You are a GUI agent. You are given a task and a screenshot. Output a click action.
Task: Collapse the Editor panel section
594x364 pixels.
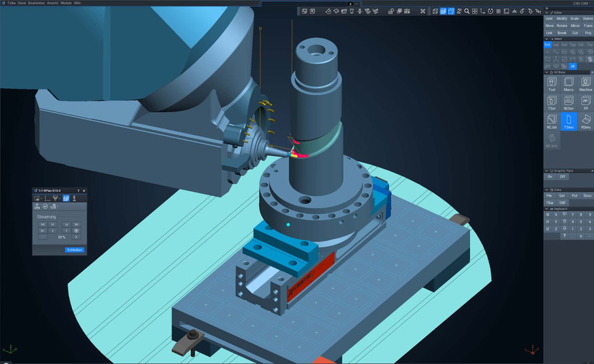click(547, 13)
